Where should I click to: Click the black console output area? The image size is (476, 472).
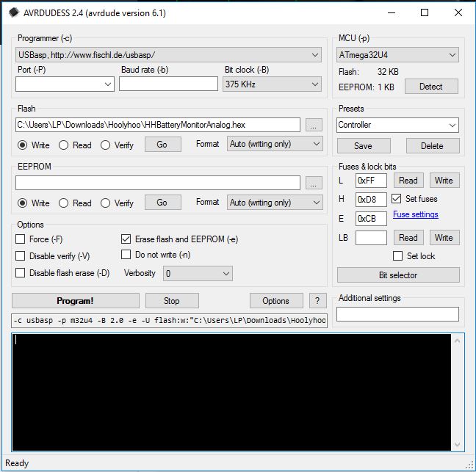[231, 392]
